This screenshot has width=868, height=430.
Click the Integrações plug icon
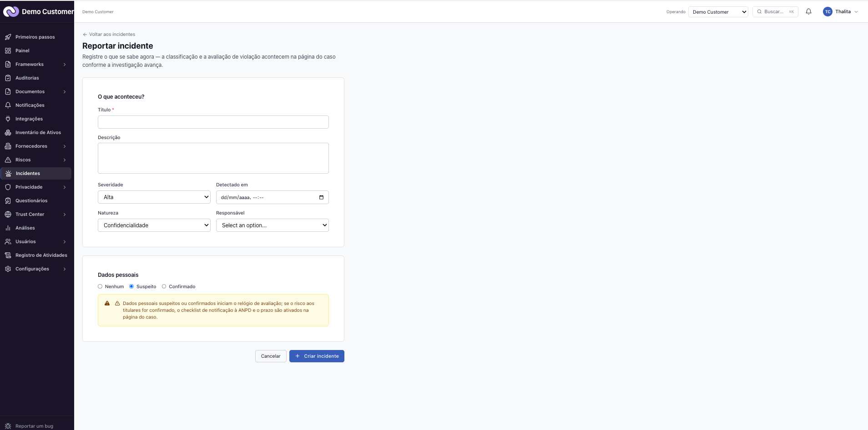[x=8, y=119]
